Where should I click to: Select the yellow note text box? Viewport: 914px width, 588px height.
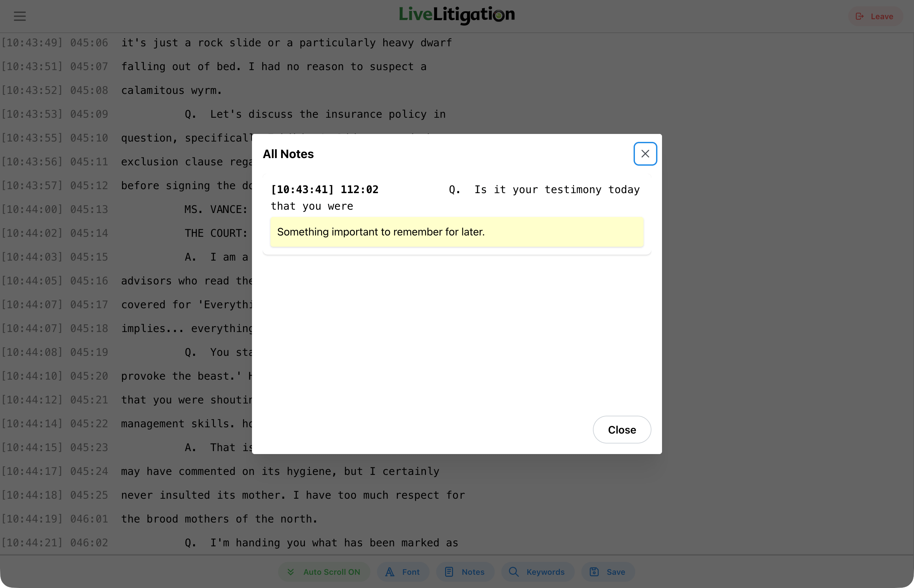click(x=457, y=232)
